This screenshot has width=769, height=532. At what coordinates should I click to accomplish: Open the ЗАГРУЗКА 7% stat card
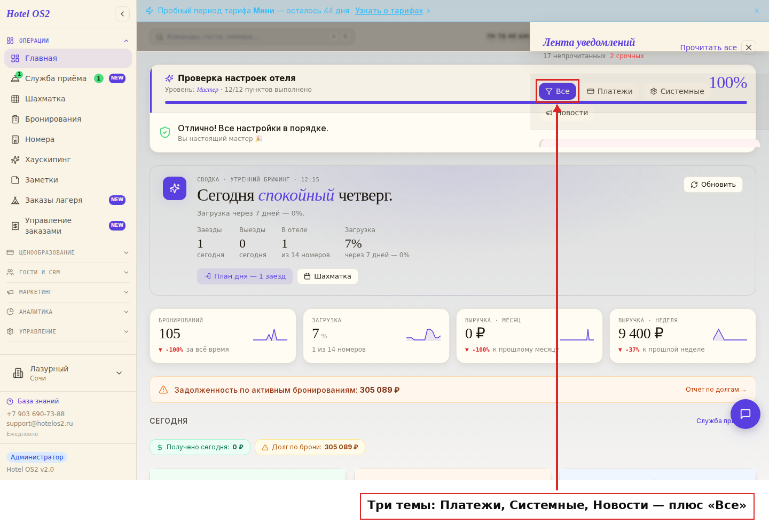click(x=376, y=336)
